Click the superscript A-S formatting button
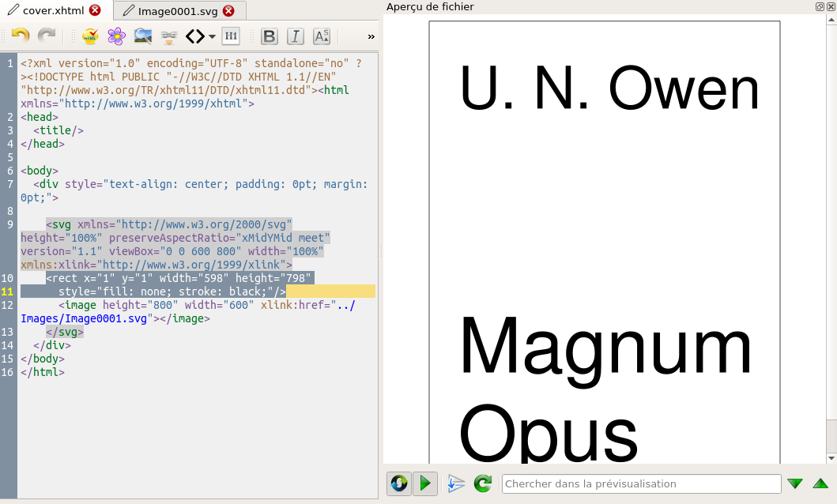This screenshot has width=837, height=504. coord(322,36)
